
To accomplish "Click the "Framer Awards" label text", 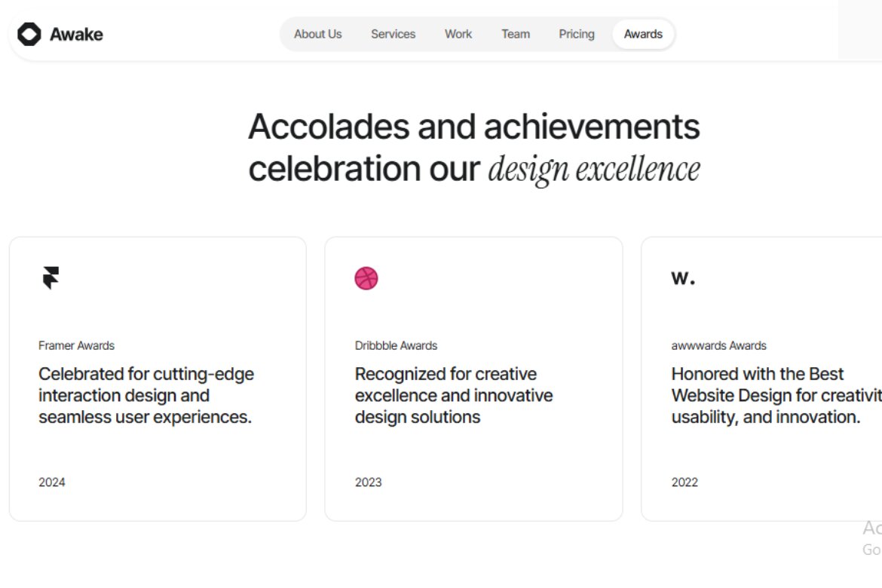I will coord(76,345).
